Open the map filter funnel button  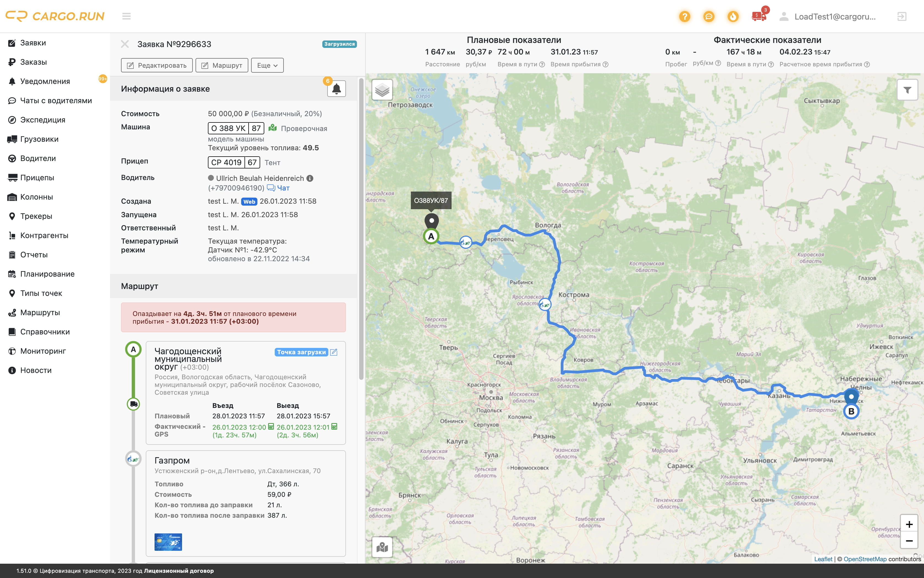907,90
